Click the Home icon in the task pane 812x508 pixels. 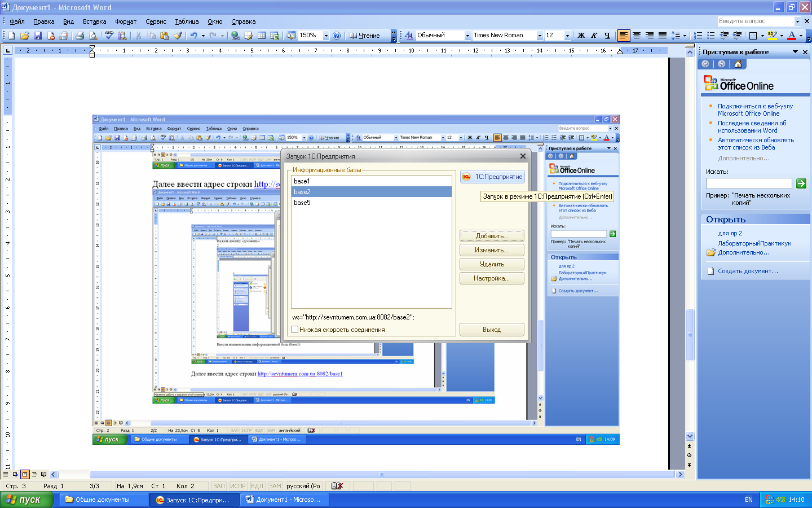tap(738, 64)
